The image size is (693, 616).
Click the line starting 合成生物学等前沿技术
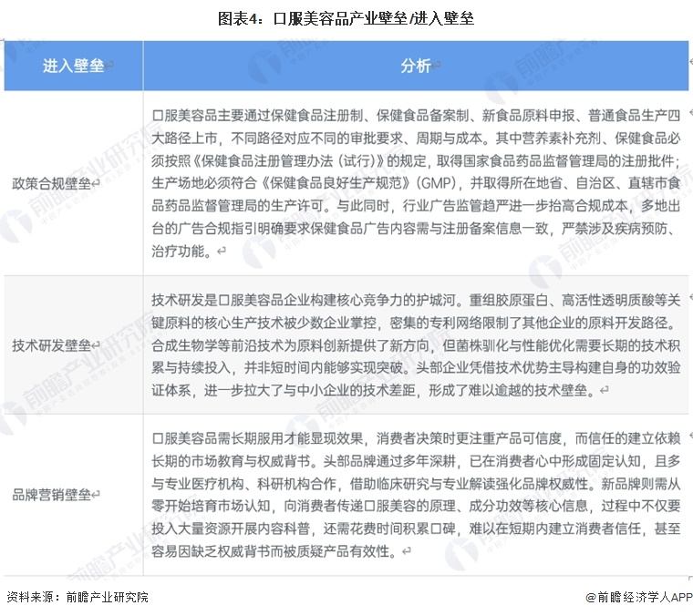pyautogui.click(x=416, y=345)
